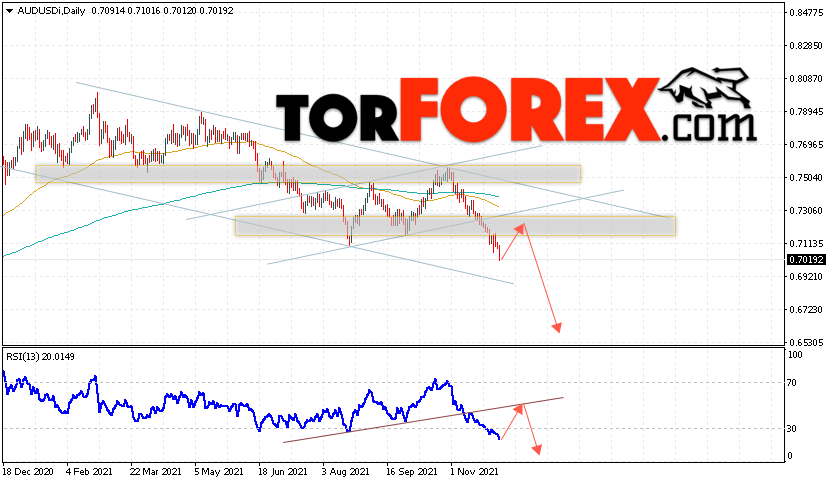Select the 4 Feb 2021 date label
This screenshot has width=830, height=483.
(x=89, y=471)
